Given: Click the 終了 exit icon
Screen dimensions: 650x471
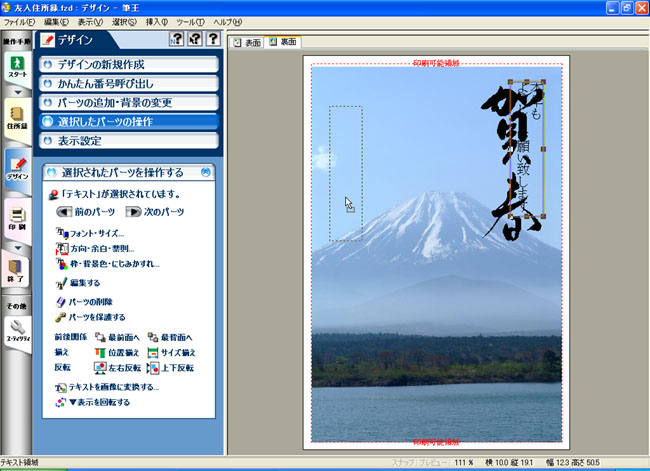Looking at the screenshot, I should click(15, 270).
